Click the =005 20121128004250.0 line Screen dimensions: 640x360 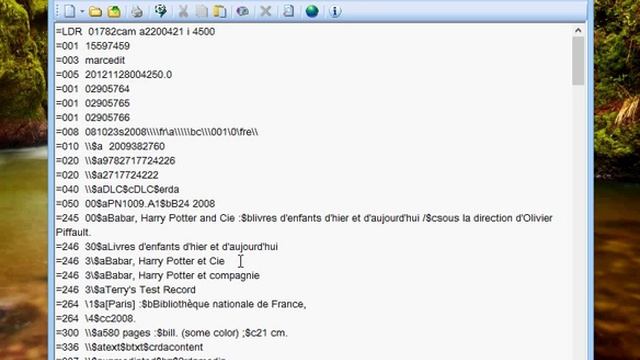[x=114, y=74]
